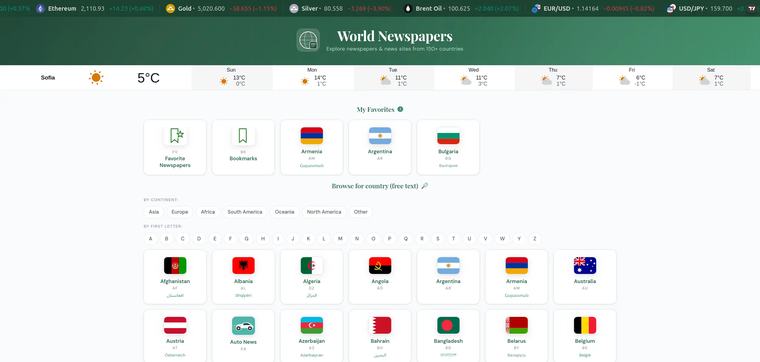Click Browse for country free text link
The height and width of the screenshot is (362, 760).
coord(375,186)
